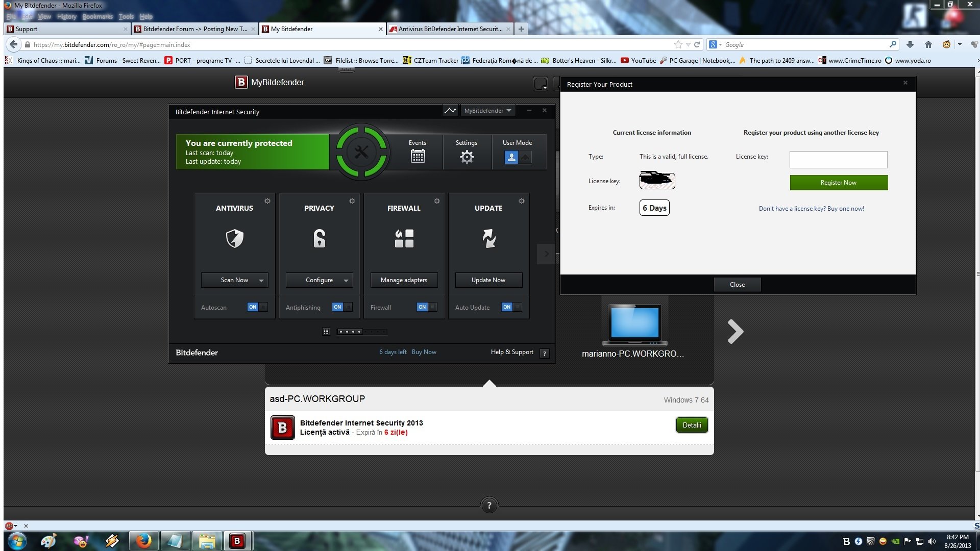This screenshot has height=551, width=980.
Task: Open the Bookmarks menu
Action: pyautogui.click(x=97, y=17)
